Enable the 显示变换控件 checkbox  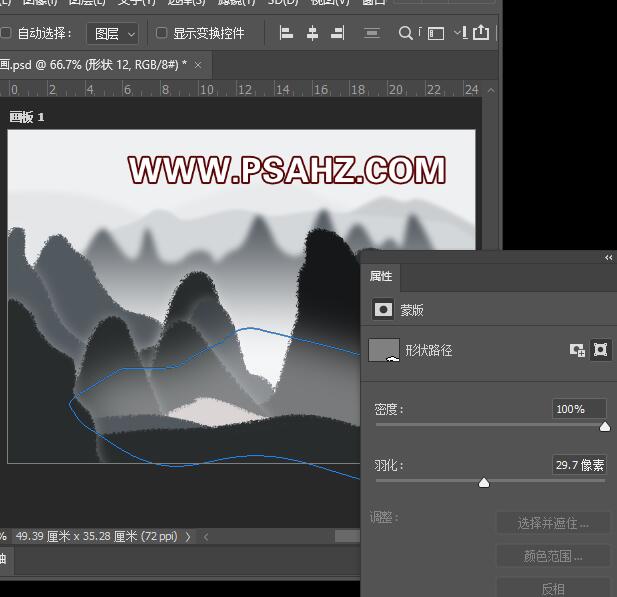click(x=161, y=33)
